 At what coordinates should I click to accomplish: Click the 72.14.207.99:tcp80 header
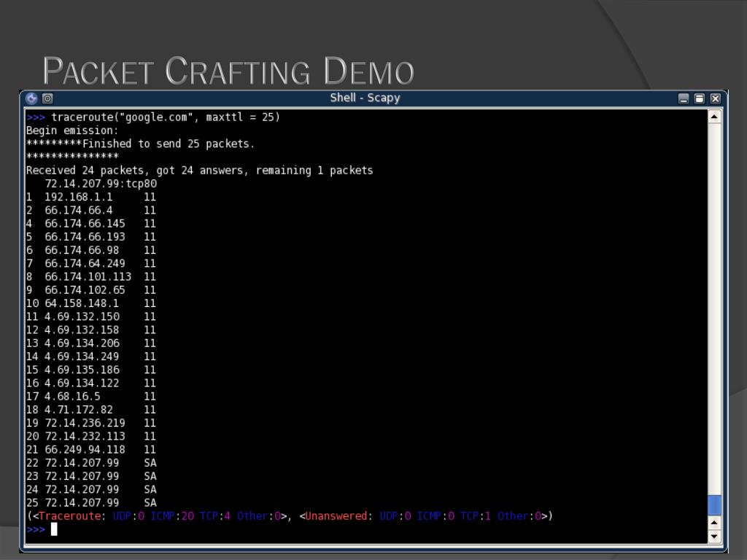pyautogui.click(x=101, y=184)
